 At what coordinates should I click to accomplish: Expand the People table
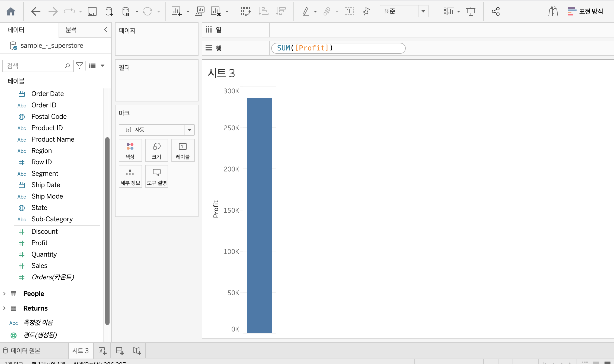tap(4, 293)
